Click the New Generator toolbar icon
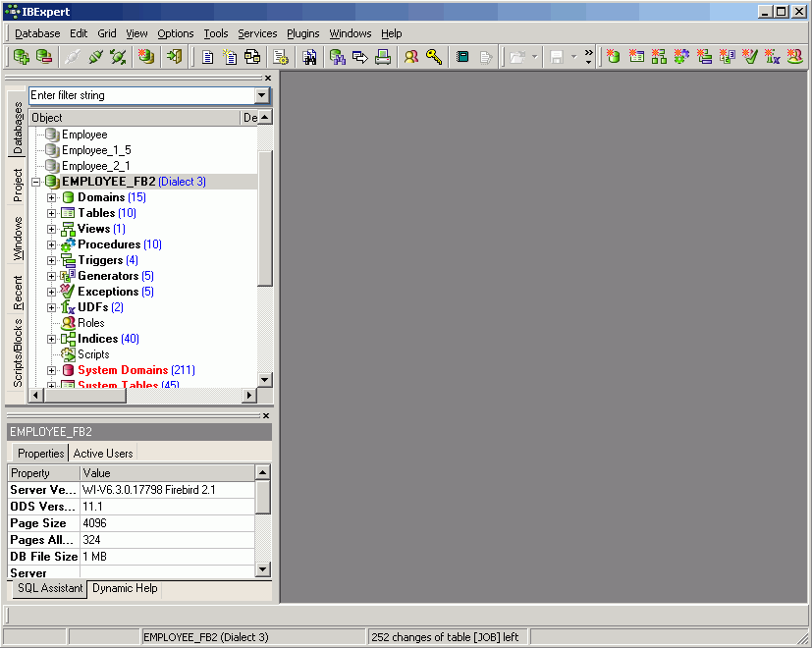 pos(728,56)
